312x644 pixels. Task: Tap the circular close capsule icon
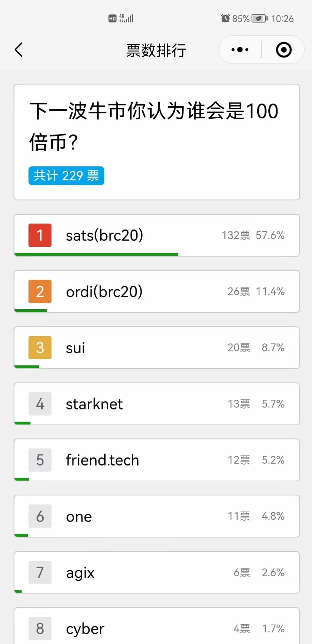point(283,49)
